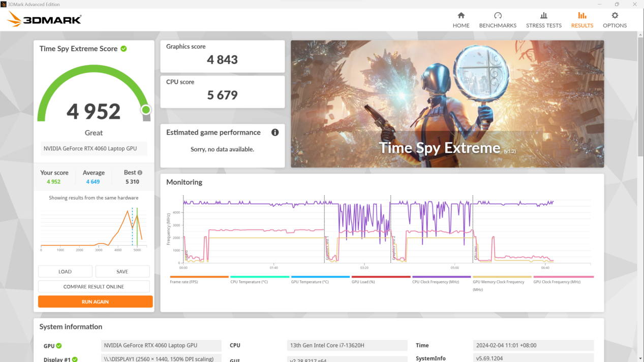Click the green score gauge knob
The width and height of the screenshot is (644, 362).
coord(146,110)
